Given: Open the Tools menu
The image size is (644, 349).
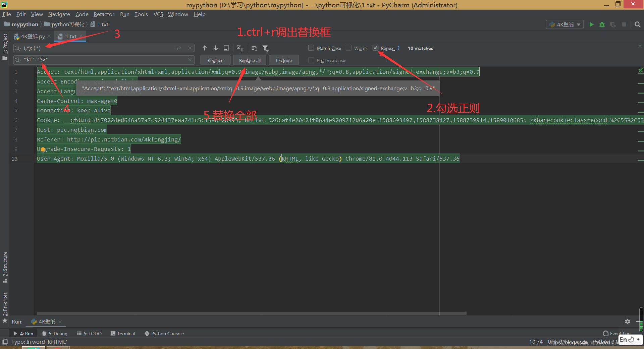Looking at the screenshot, I should click(141, 14).
